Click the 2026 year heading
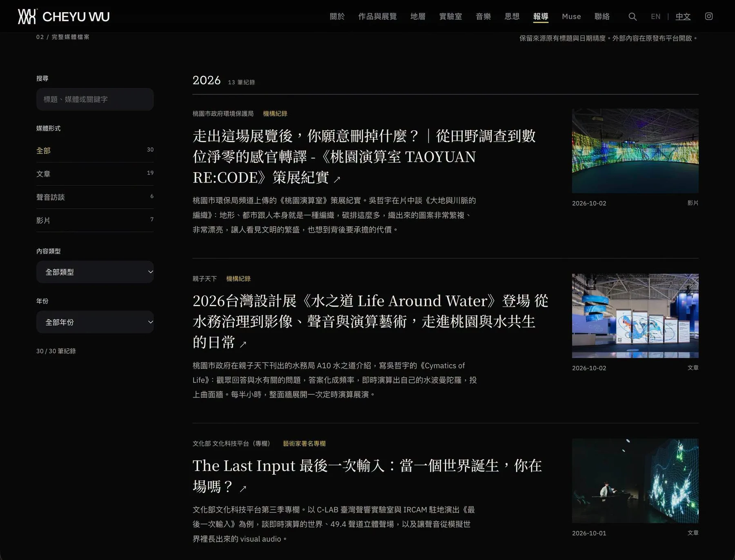This screenshot has width=735, height=560. pyautogui.click(x=207, y=80)
